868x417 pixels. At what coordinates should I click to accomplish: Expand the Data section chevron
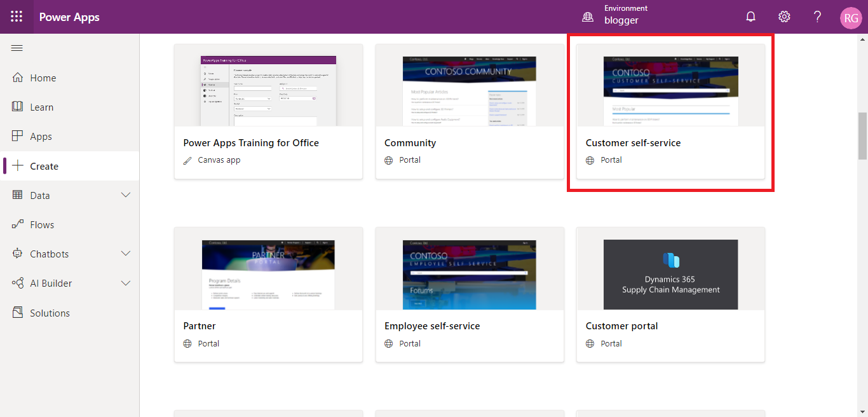click(x=125, y=195)
